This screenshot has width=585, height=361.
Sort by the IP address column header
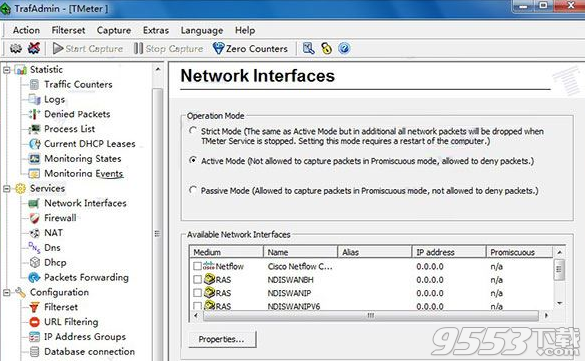449,252
